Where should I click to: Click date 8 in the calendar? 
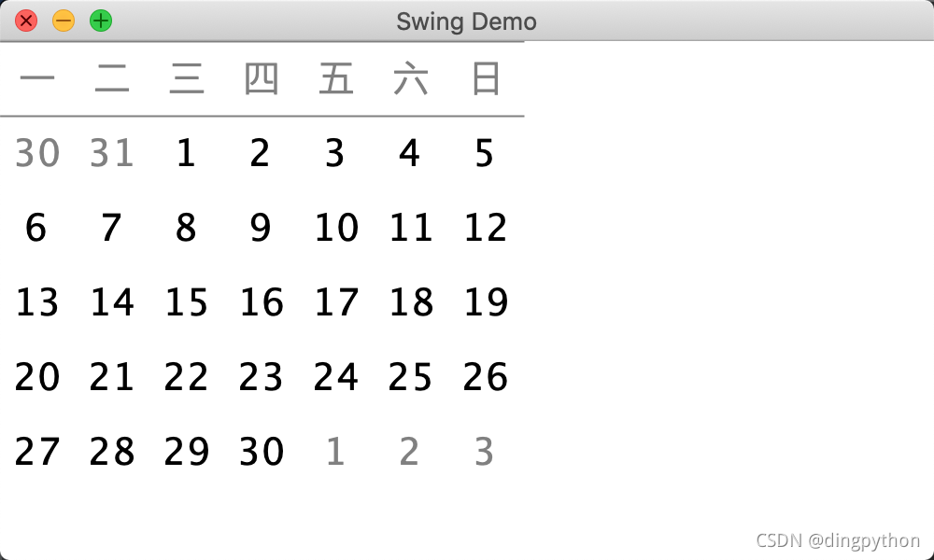click(186, 228)
